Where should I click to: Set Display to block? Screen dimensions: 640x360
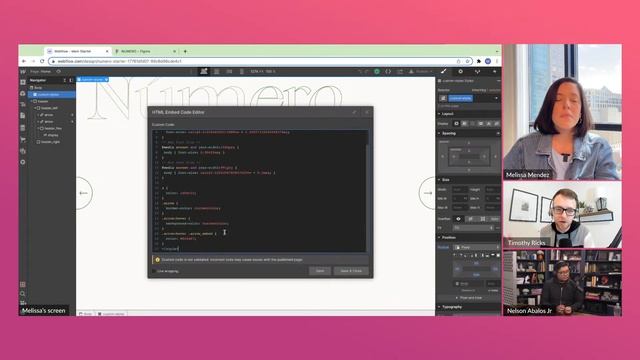[x=456, y=124]
